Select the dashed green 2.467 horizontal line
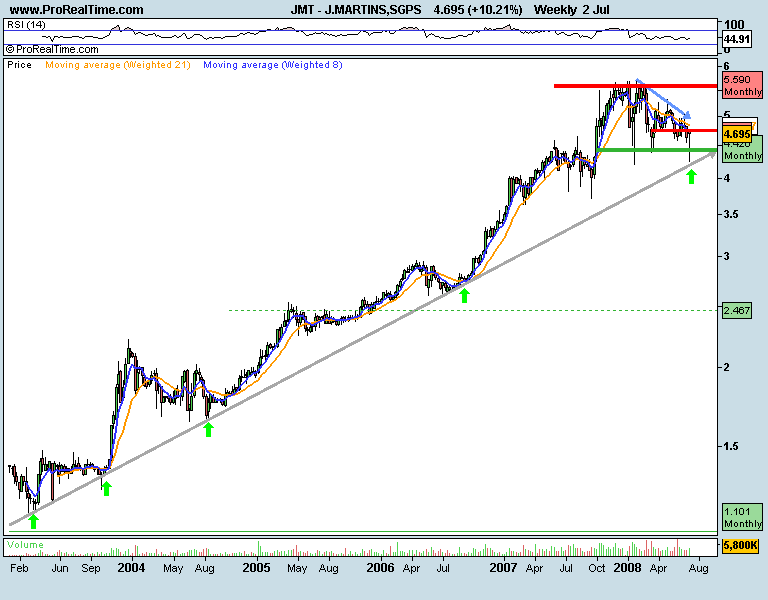Screen dimensions: 768x600 tap(473, 311)
